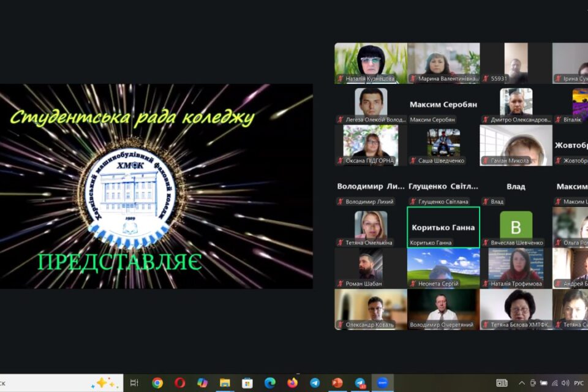Viewport: 588px width, 392px height.
Task: Open the volume control in system tray
Action: coord(565,383)
